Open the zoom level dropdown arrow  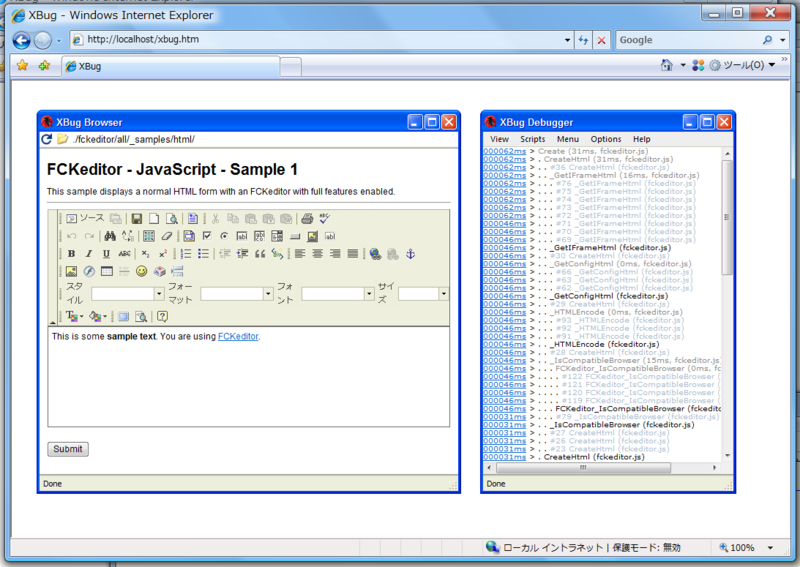pos(770,548)
